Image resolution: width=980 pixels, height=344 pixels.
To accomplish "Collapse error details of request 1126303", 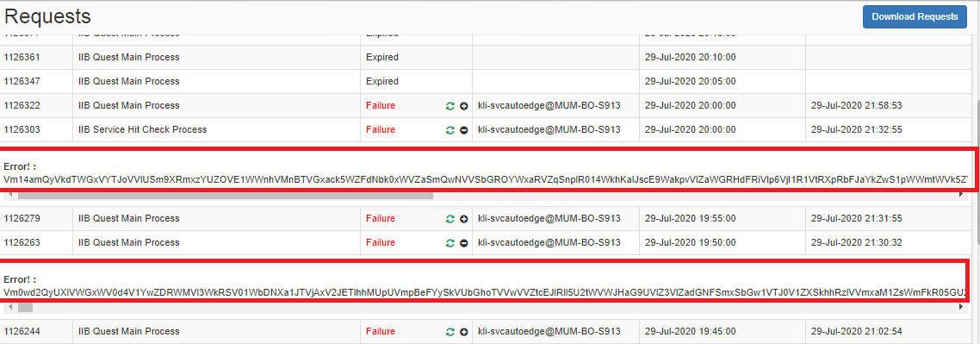I will coord(464,130).
